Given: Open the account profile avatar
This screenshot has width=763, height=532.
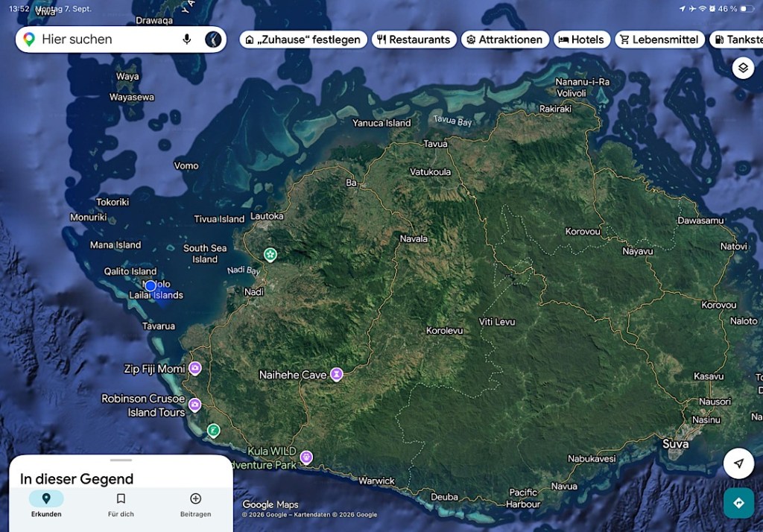Looking at the screenshot, I should point(213,39).
